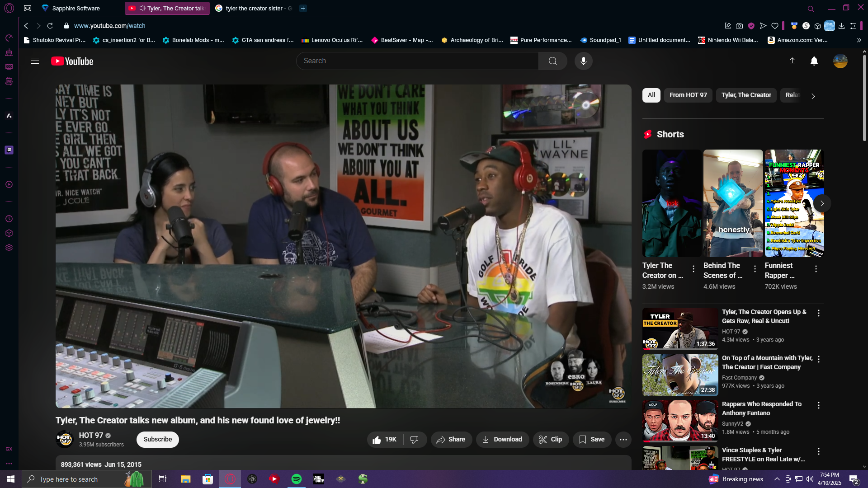Reload the page with browser refresh icon
This screenshot has width=868, height=488.
50,26
